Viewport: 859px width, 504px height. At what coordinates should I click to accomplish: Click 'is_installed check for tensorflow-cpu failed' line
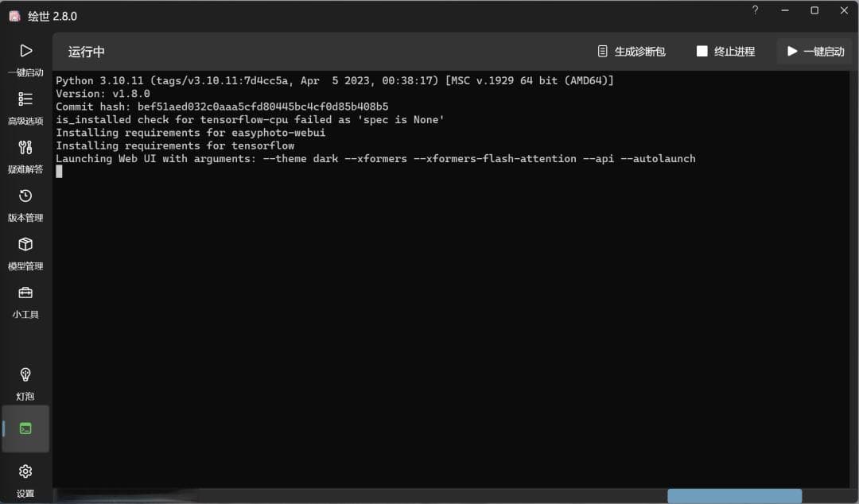tap(250, 119)
